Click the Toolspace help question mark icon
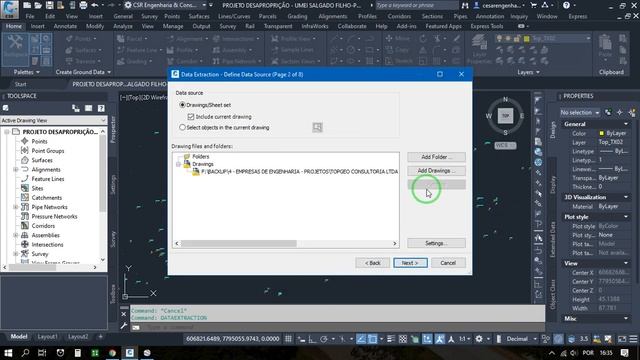Screen dimensions: 640x360 coord(101,108)
